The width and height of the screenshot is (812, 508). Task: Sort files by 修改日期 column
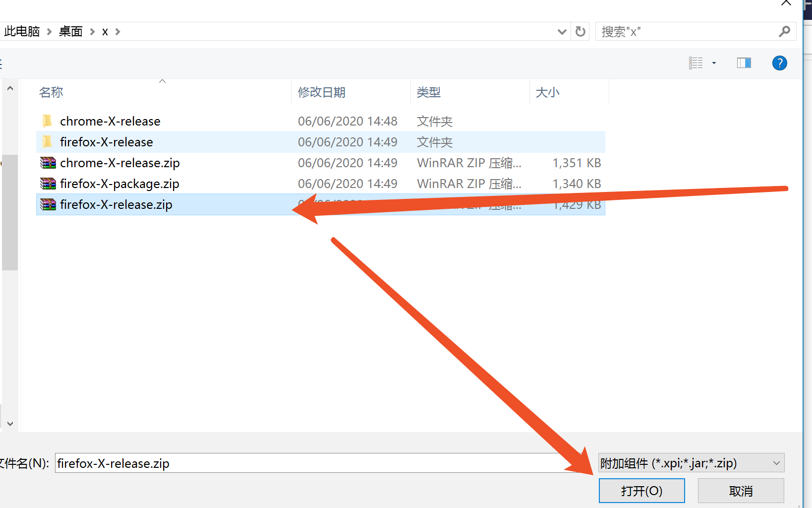321,92
